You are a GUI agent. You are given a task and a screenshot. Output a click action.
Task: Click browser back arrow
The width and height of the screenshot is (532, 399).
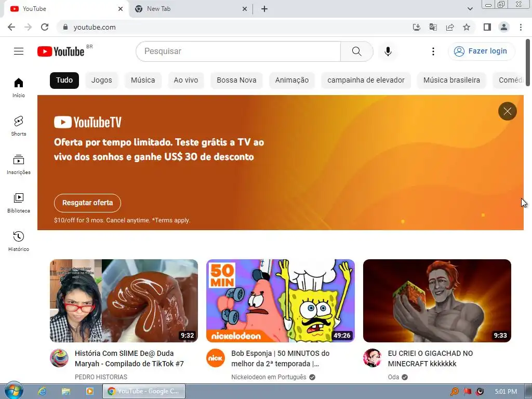tap(11, 27)
